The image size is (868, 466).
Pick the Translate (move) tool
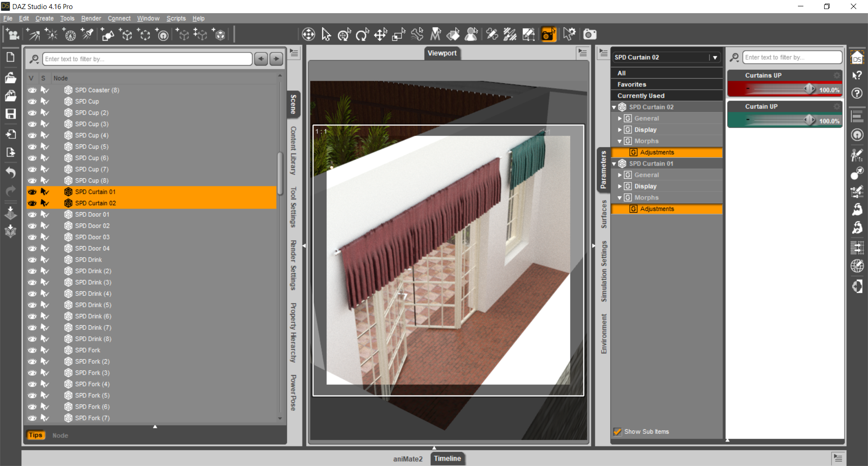[381, 34]
